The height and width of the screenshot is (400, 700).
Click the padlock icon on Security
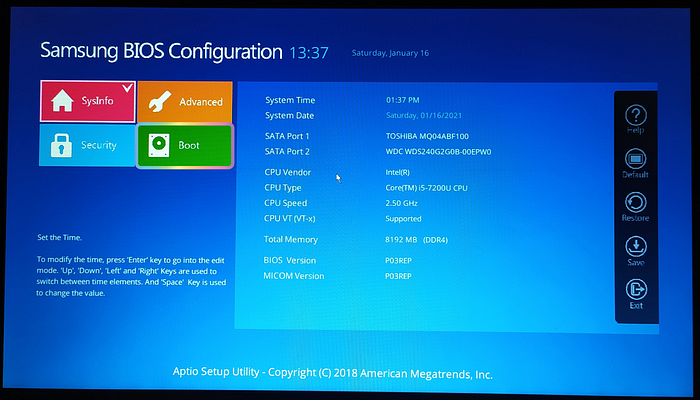61,145
